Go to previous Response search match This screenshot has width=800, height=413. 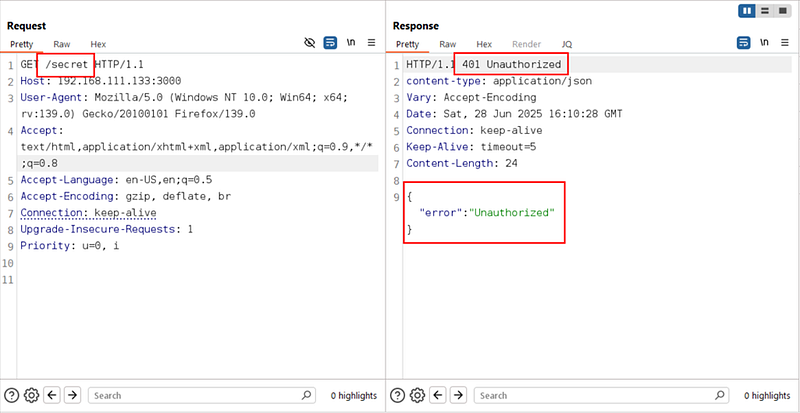tap(438, 395)
